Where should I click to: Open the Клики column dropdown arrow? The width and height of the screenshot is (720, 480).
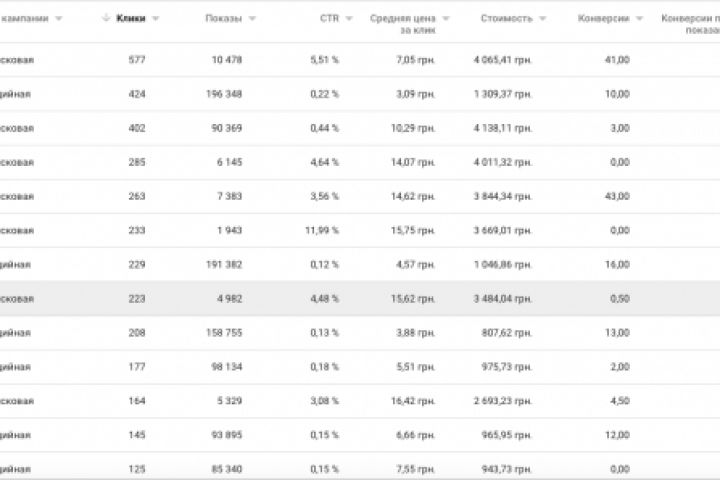point(154,19)
